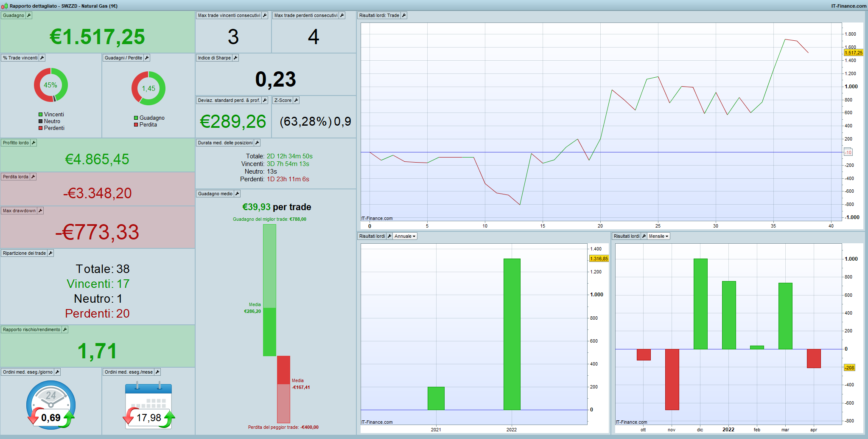Open wrench for Max trade perdenti consecutivi
Viewport: 868px width, 439px height.
pyautogui.click(x=342, y=15)
